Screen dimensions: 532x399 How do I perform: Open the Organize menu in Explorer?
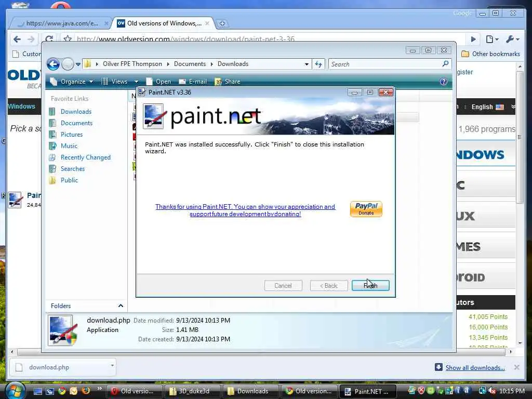(72, 82)
